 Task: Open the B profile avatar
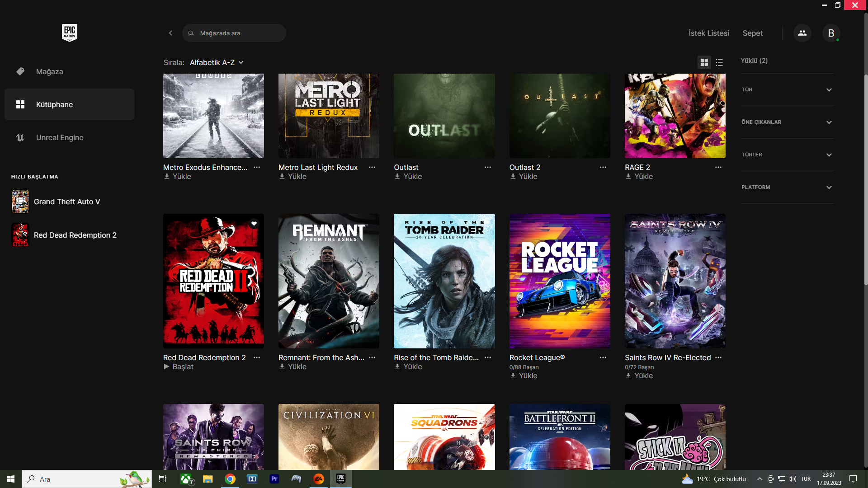831,33
